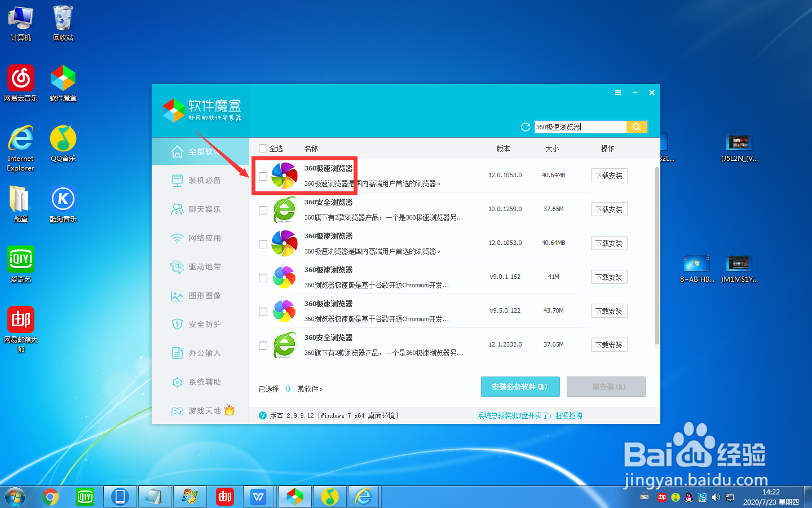Open the (J5L2N_(V... desktop thumbnail
The width and height of the screenshot is (812, 508).
739,148
